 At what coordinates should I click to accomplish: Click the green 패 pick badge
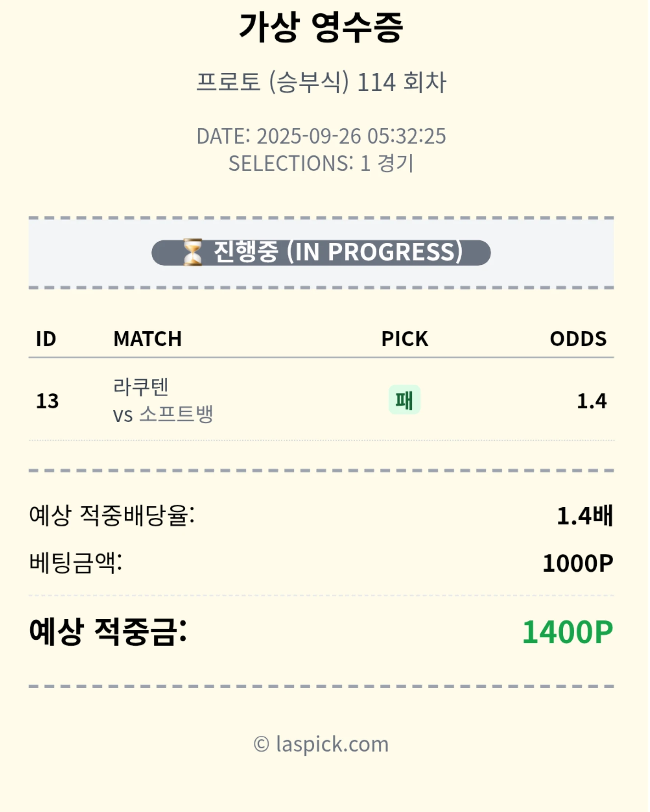tap(404, 400)
